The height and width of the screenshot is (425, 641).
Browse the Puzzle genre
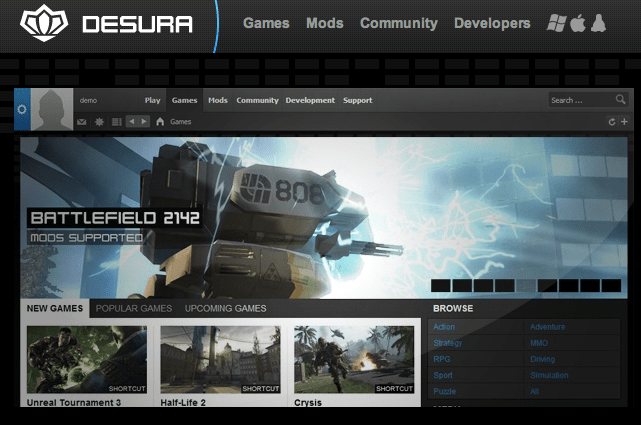click(x=444, y=391)
